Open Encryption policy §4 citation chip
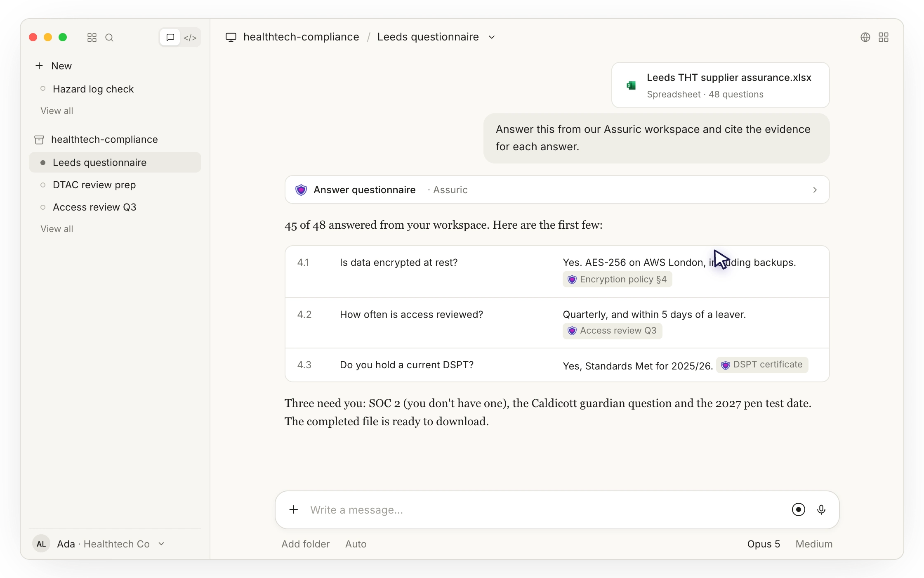 point(618,280)
